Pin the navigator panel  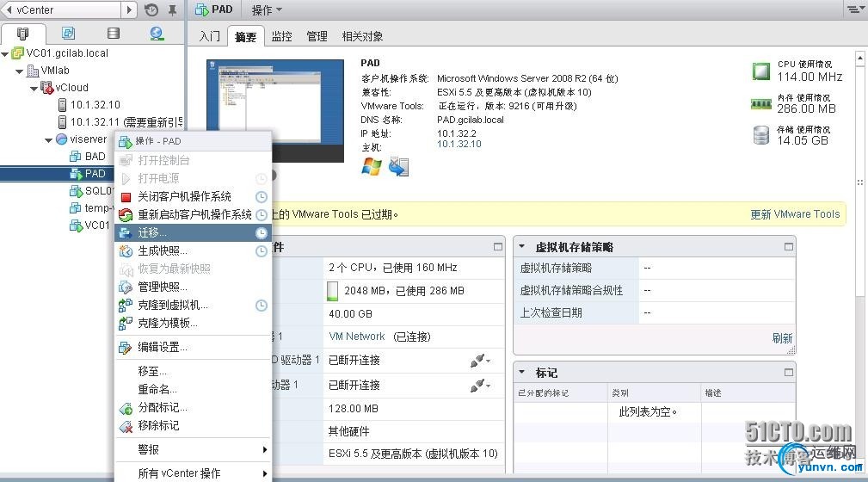point(173,10)
